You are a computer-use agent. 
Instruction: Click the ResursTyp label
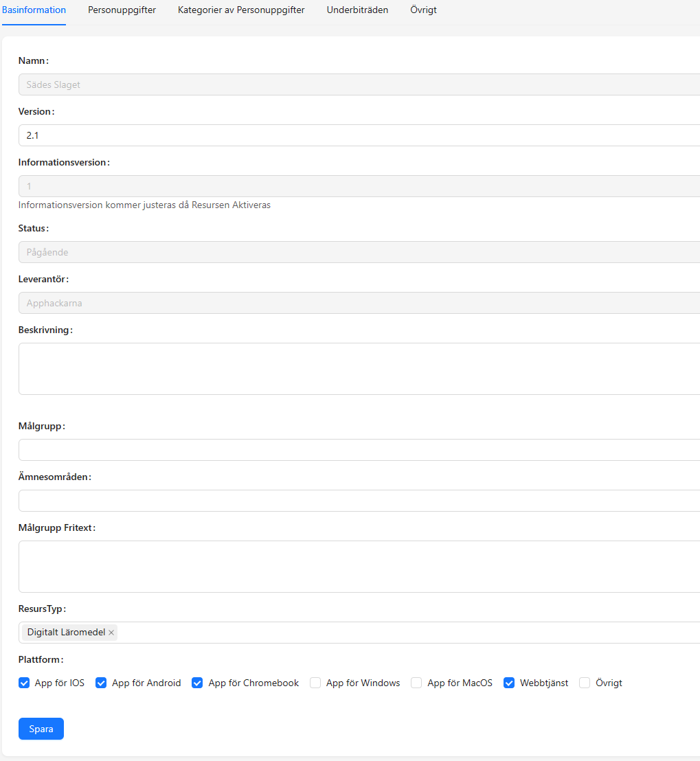coord(42,609)
